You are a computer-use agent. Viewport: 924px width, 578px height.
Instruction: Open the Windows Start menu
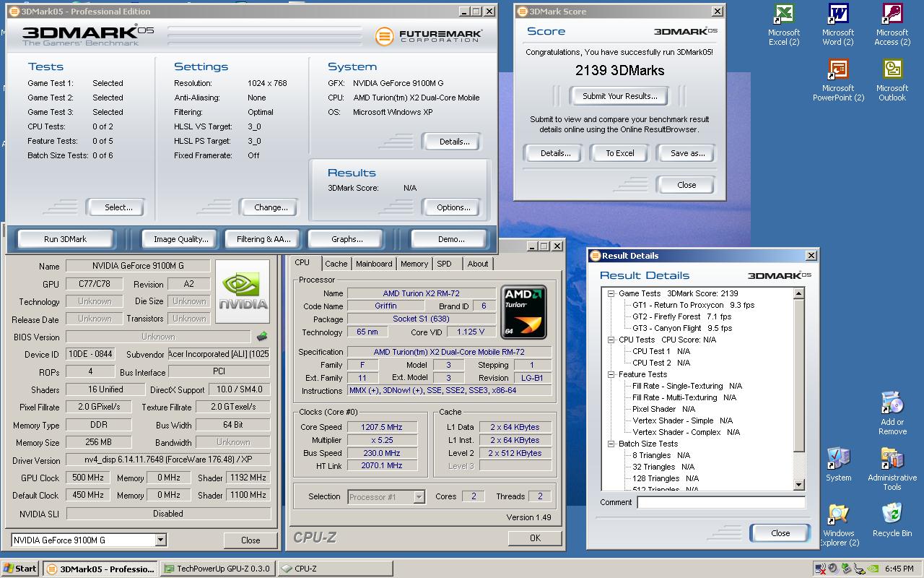pyautogui.click(x=20, y=569)
